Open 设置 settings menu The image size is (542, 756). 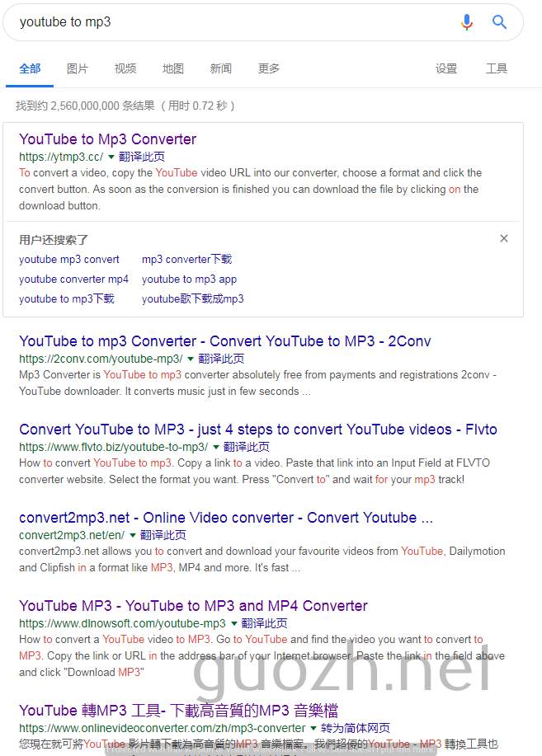click(x=446, y=69)
